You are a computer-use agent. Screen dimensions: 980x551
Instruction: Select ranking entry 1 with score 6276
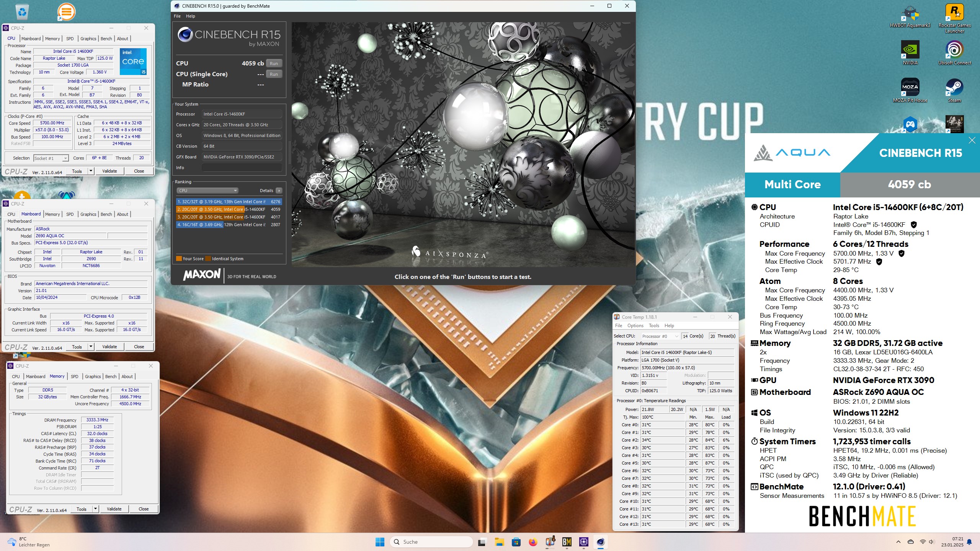(x=229, y=202)
